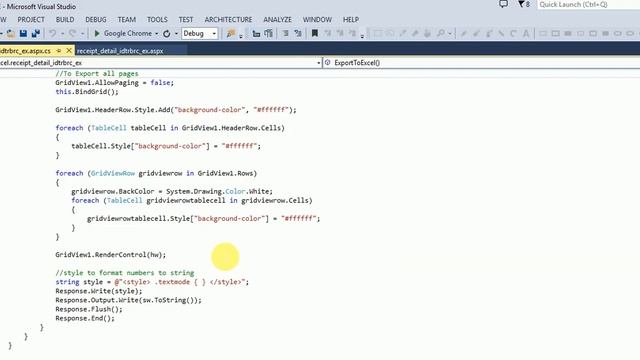The height and width of the screenshot is (360, 640).
Task: Click the Comment out selected lines icon
Action: tap(256, 33)
